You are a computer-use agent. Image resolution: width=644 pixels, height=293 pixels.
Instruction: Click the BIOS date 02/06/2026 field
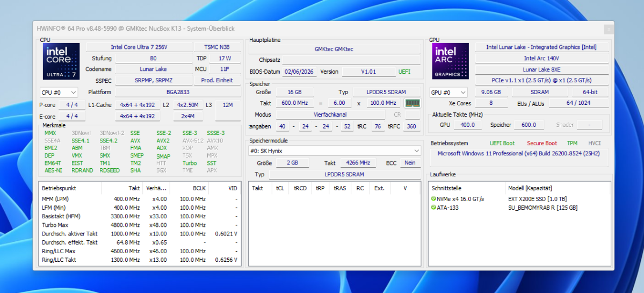pyautogui.click(x=299, y=72)
